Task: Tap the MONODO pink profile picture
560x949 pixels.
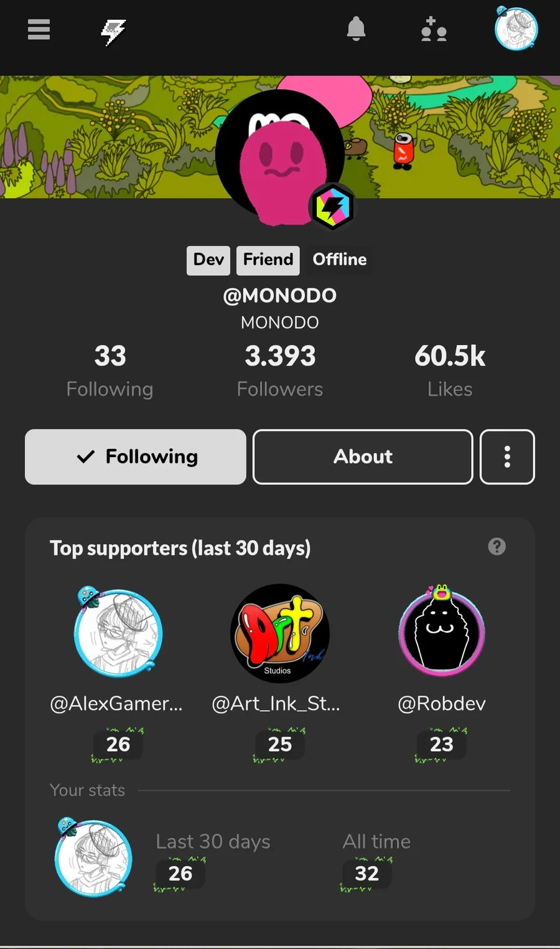Action: click(x=280, y=156)
